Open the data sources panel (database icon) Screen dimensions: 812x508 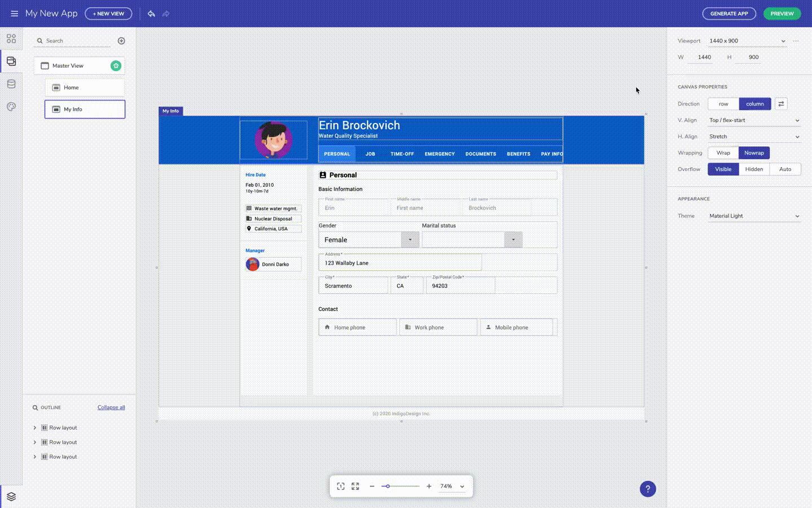tap(11, 84)
